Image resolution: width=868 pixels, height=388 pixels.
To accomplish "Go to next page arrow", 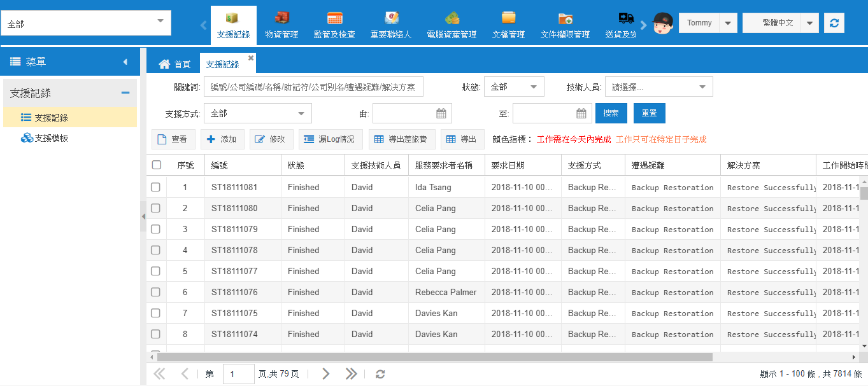I will (x=325, y=374).
